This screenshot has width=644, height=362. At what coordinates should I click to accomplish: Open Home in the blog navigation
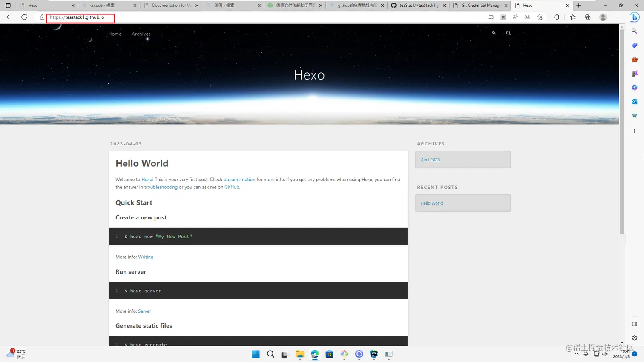pos(115,34)
